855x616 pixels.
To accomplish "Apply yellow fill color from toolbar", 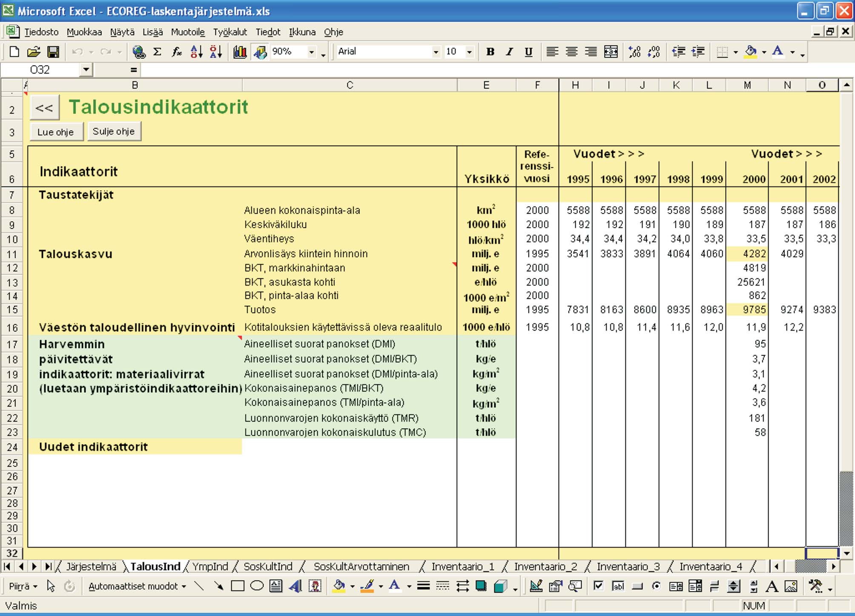I will click(x=750, y=52).
